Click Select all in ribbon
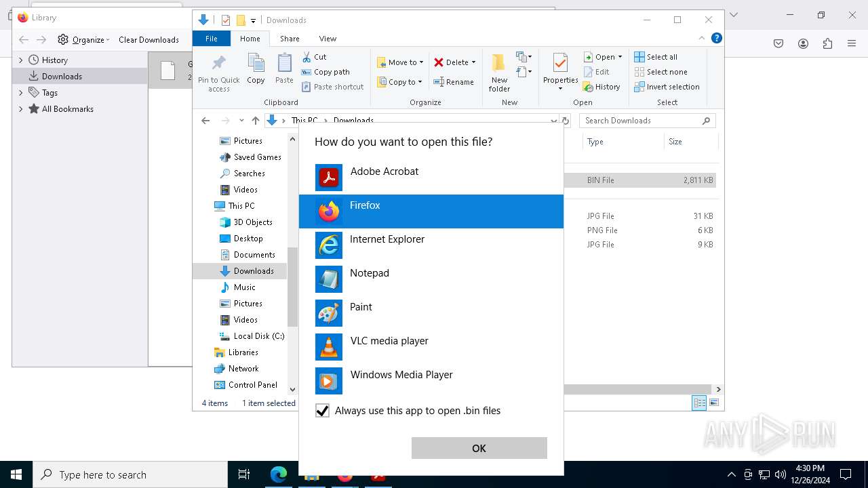868x488 pixels. click(656, 57)
